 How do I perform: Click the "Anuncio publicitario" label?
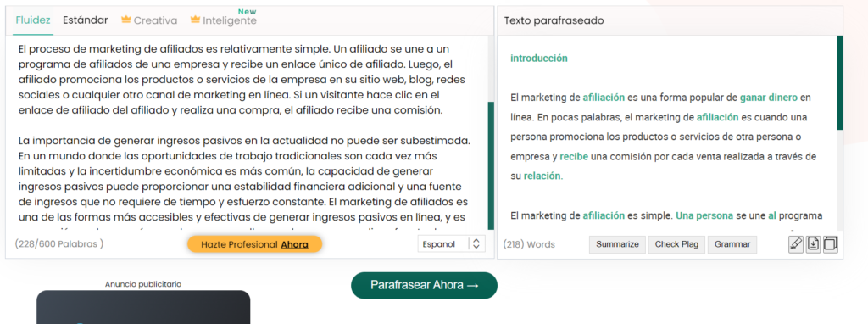[143, 284]
